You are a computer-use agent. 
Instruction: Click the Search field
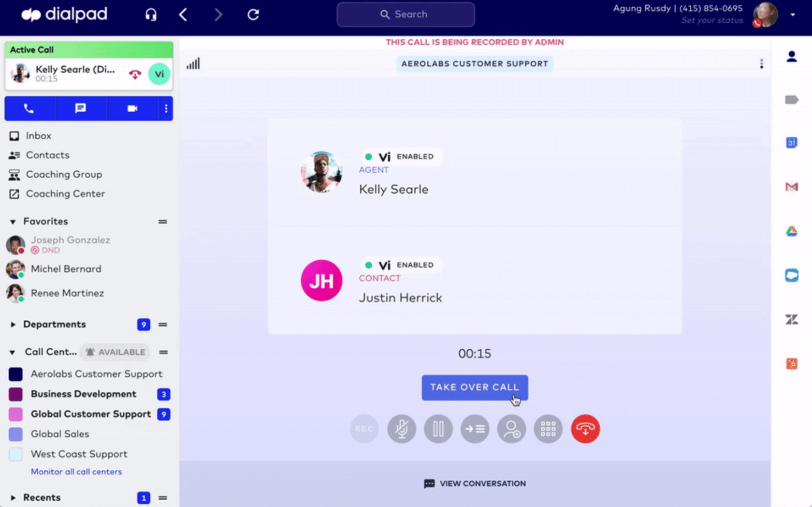(406, 15)
